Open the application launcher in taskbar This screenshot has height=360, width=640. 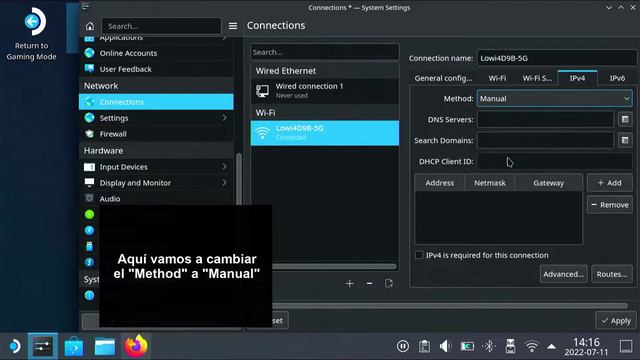click(14, 347)
